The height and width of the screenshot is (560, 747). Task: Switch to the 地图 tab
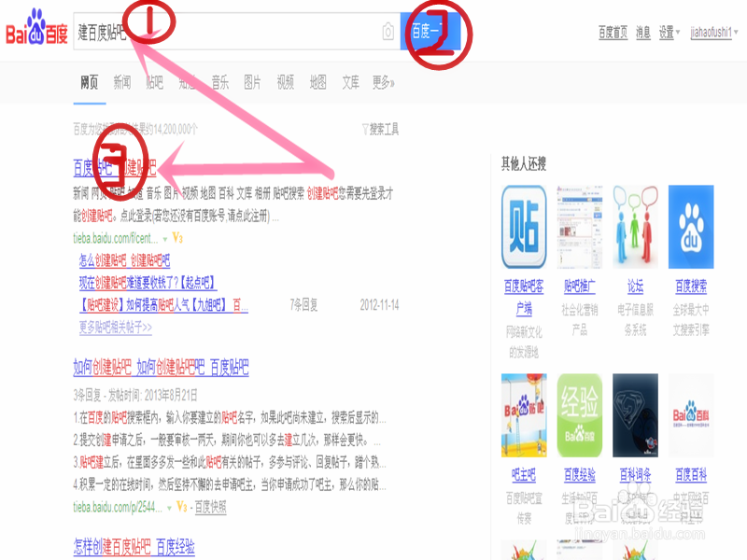coord(317,82)
